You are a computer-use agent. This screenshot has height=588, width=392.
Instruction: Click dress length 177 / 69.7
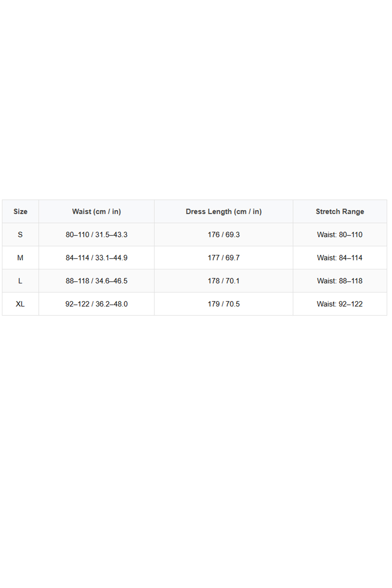point(224,258)
